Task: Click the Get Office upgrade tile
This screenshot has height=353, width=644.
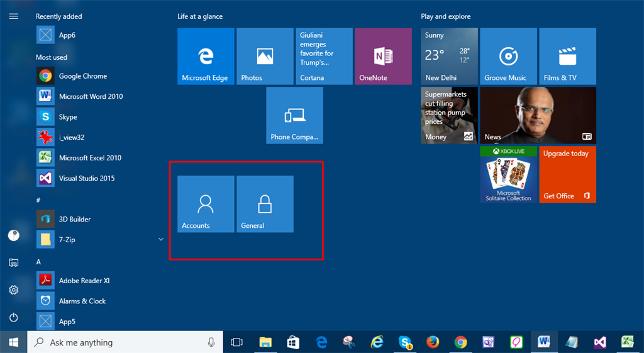Action: click(x=567, y=174)
